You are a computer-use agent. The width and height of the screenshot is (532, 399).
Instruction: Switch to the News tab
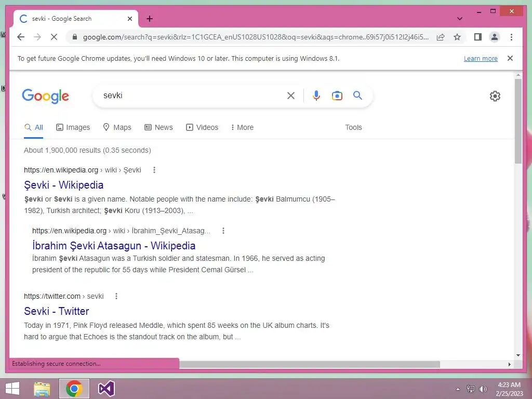(158, 128)
